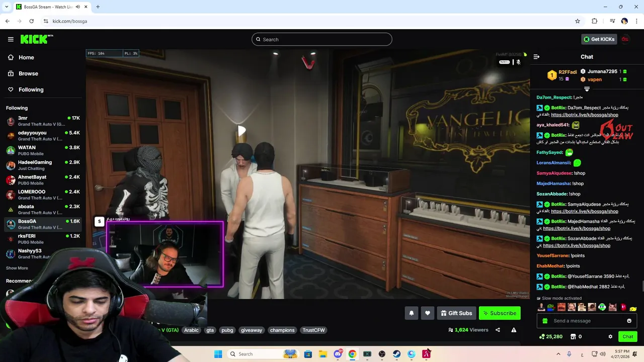Click the Send a message chat field
644x362 pixels.
tap(587, 321)
